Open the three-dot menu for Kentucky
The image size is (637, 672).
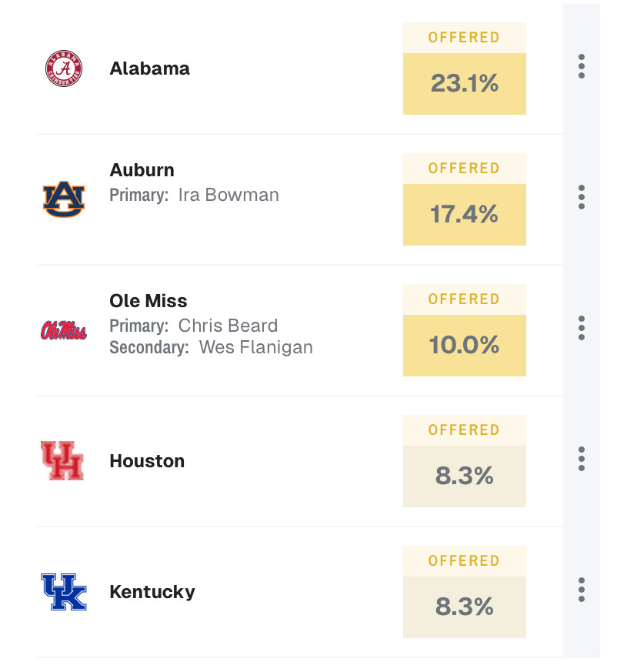pos(582,590)
